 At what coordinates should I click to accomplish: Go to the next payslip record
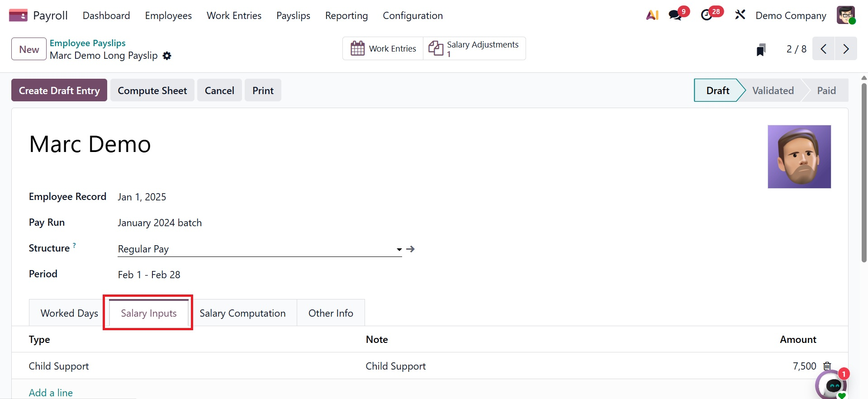(846, 49)
